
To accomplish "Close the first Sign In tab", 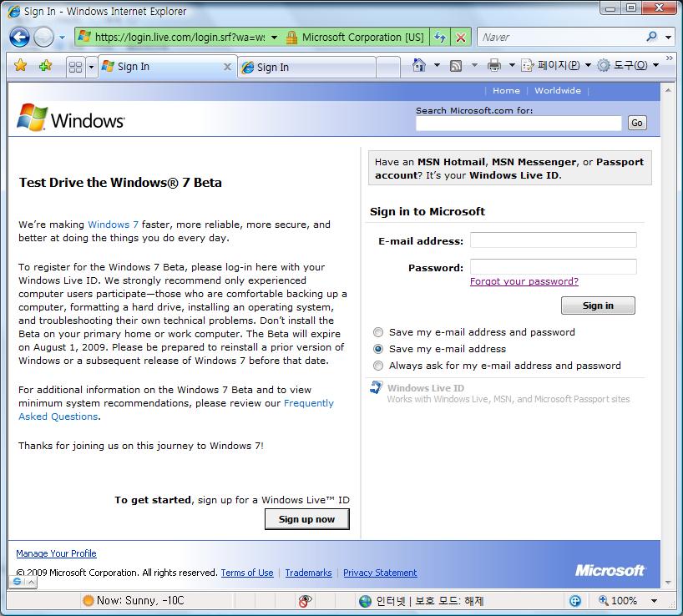I will [227, 67].
